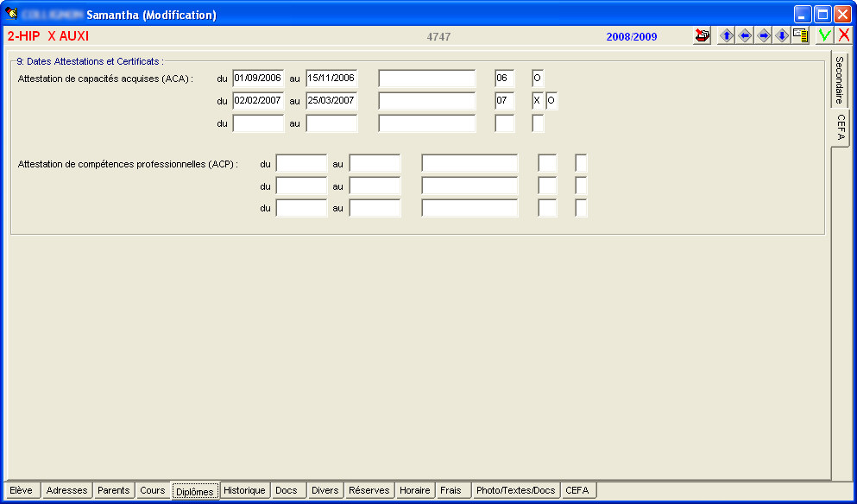This screenshot has width=857, height=504.
Task: Switch to the Cours tab
Action: coord(153,490)
